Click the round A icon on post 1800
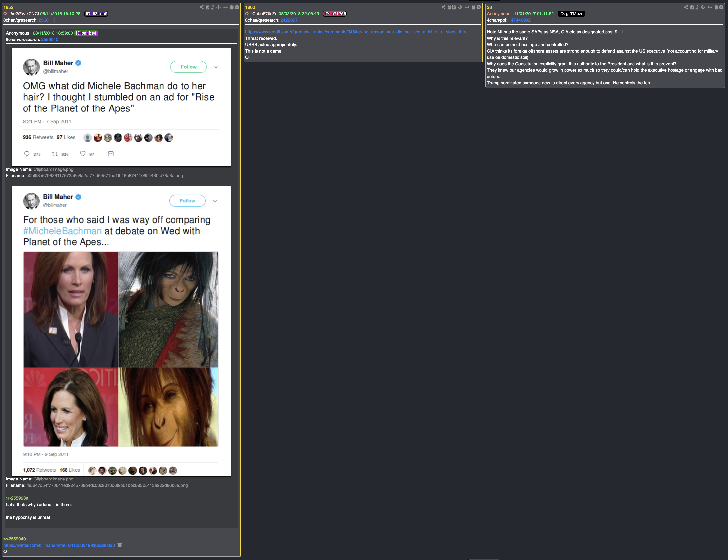The image size is (728, 560). (479, 7)
